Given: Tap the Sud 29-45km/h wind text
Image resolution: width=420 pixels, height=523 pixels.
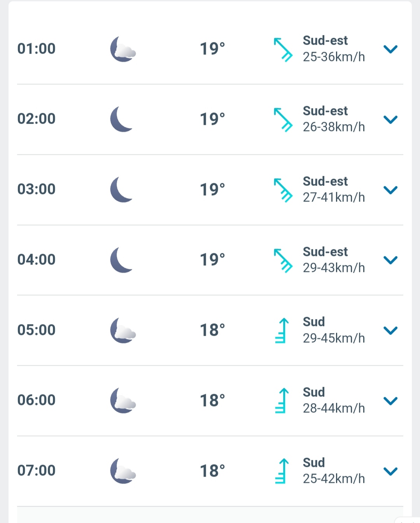Looking at the screenshot, I should point(334,330).
